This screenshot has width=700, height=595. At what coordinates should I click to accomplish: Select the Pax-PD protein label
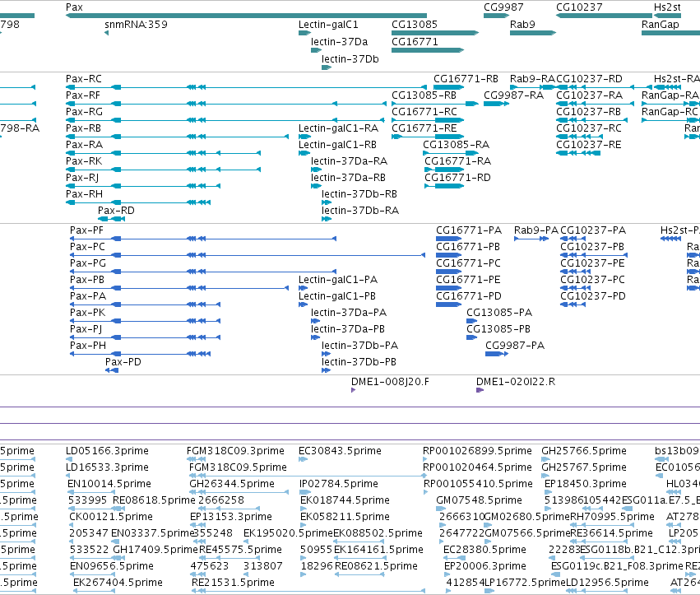(x=123, y=362)
